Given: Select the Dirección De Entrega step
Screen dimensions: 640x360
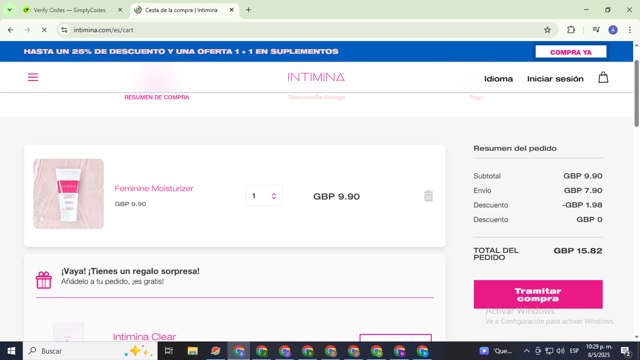Looking at the screenshot, I should (316, 97).
